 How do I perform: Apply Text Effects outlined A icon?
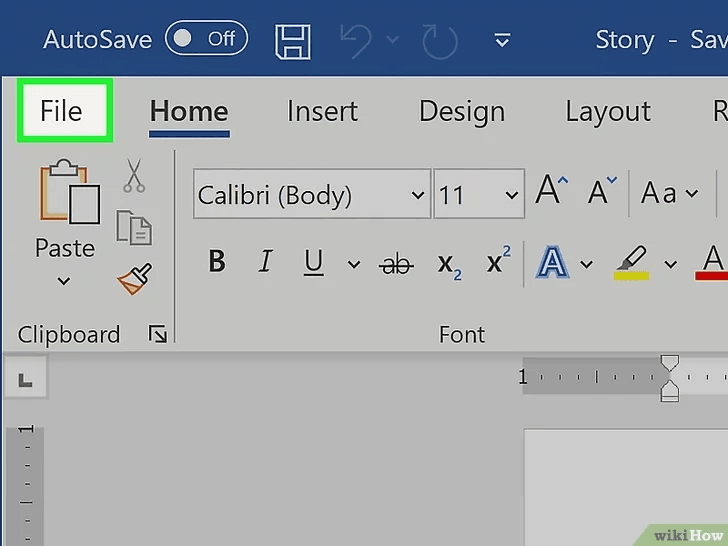click(x=552, y=263)
